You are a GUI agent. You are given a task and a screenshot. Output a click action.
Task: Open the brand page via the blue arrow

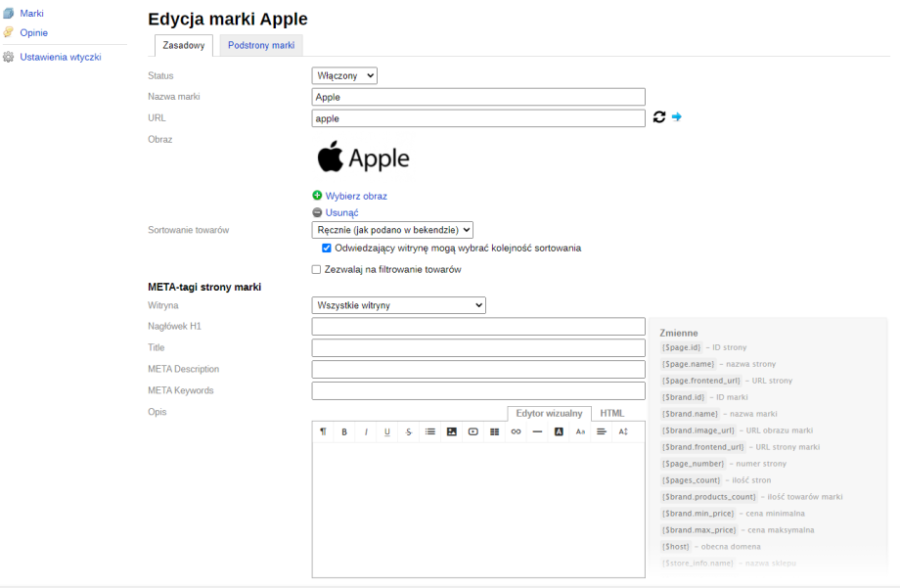(x=676, y=117)
